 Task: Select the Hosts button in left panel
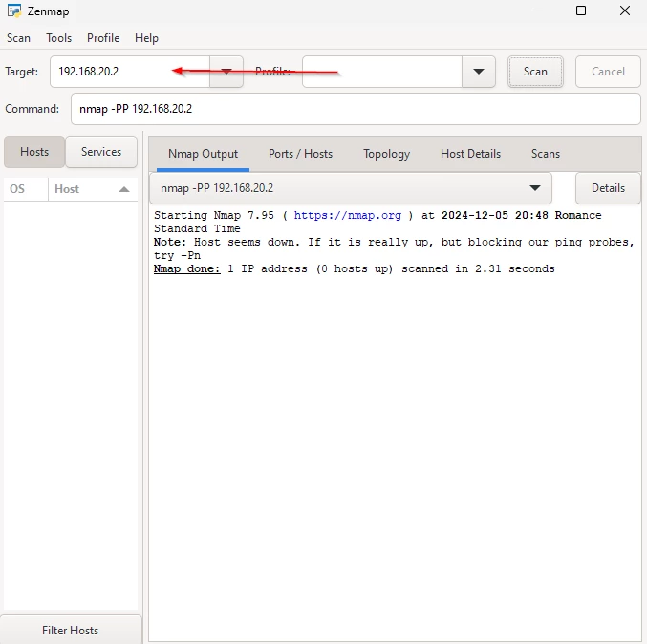coord(34,152)
